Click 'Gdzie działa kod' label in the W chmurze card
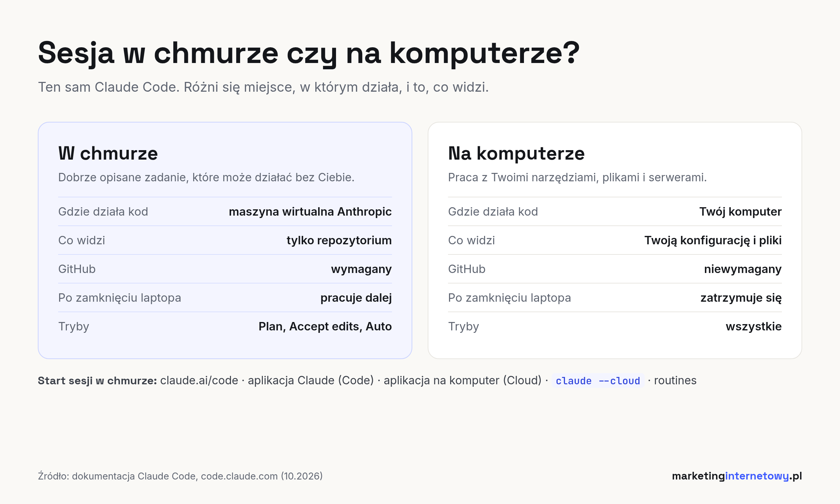 pyautogui.click(x=103, y=212)
